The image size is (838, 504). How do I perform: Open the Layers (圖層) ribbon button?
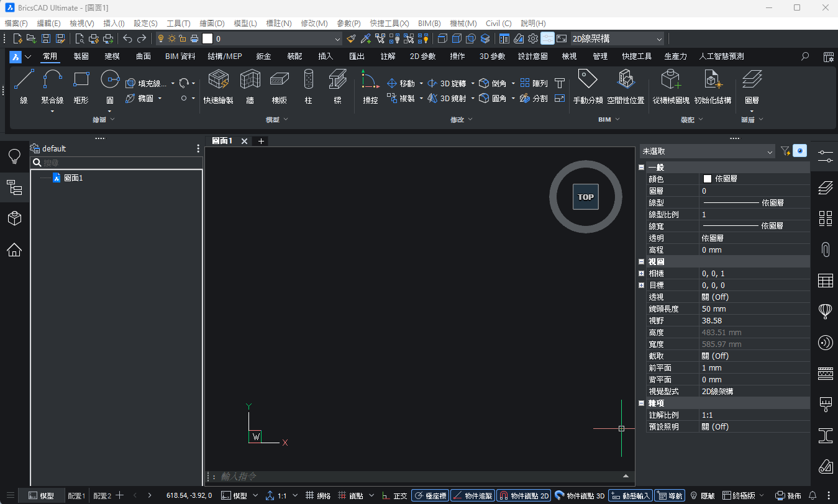click(x=752, y=87)
